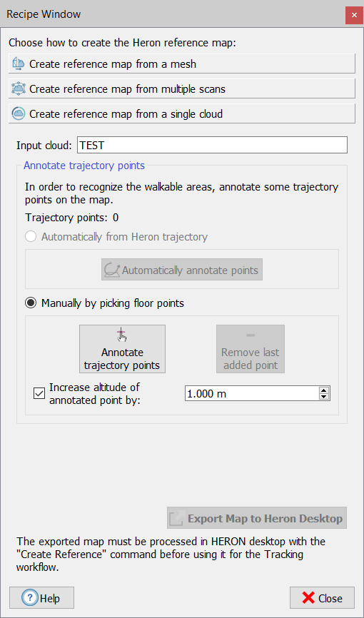Click the multiple scans icon

[19, 88]
